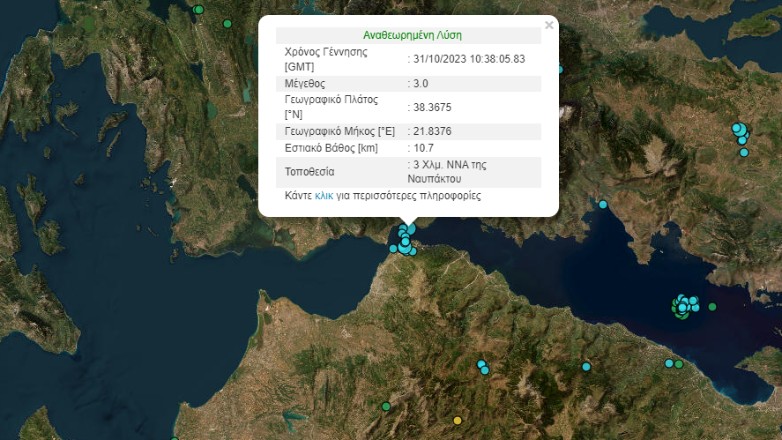Close the earthquake info popup

click(549, 25)
